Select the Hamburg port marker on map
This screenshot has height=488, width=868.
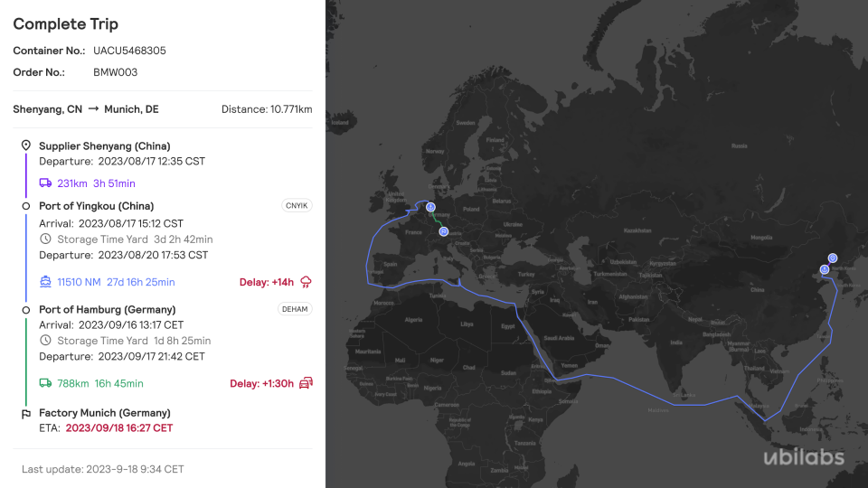tap(430, 208)
